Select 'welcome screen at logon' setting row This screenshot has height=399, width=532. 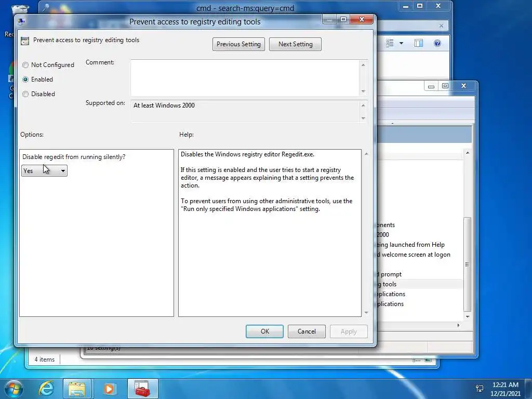click(x=414, y=255)
